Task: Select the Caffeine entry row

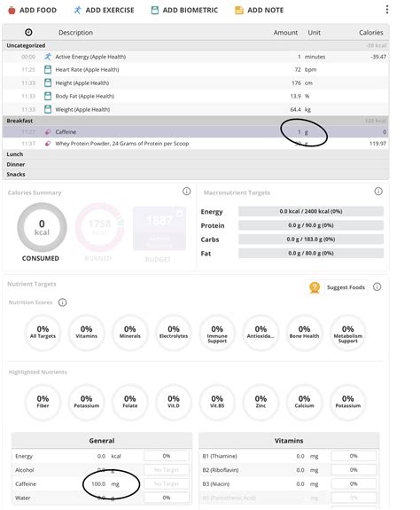Action: (x=196, y=132)
